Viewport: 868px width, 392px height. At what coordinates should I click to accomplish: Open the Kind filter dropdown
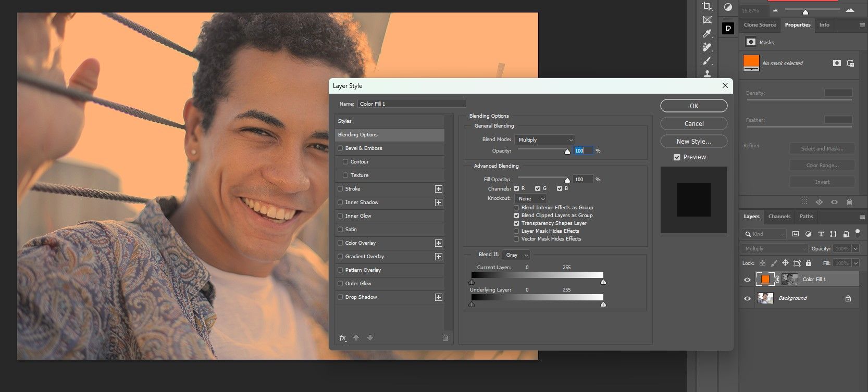764,234
